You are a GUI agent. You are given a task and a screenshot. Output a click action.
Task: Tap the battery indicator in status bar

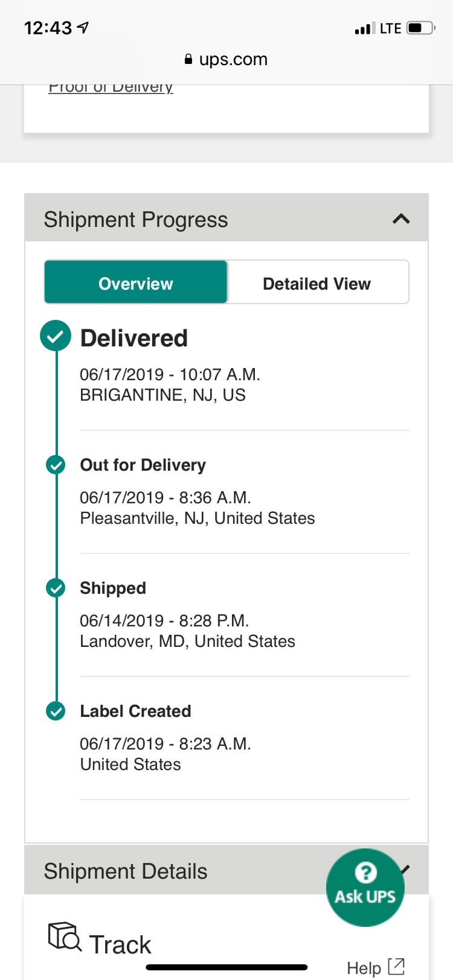(420, 28)
